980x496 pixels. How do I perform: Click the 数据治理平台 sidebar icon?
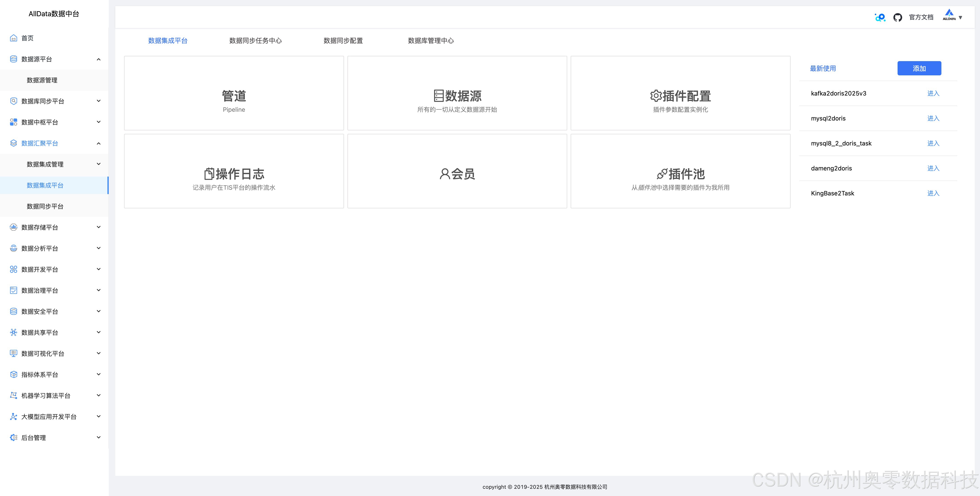(13, 290)
